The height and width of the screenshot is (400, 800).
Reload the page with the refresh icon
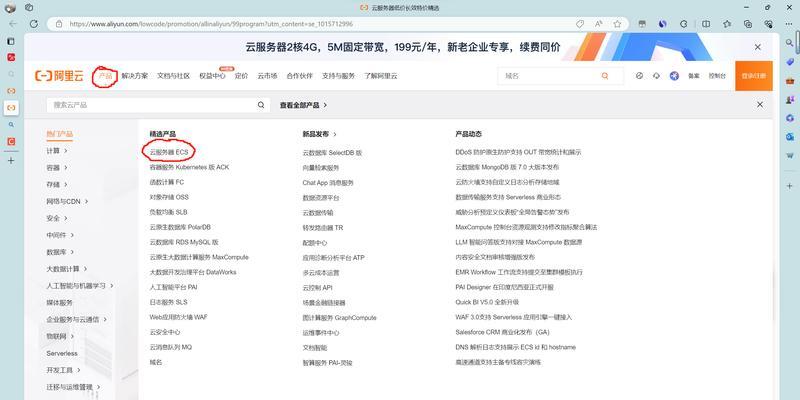(34, 24)
